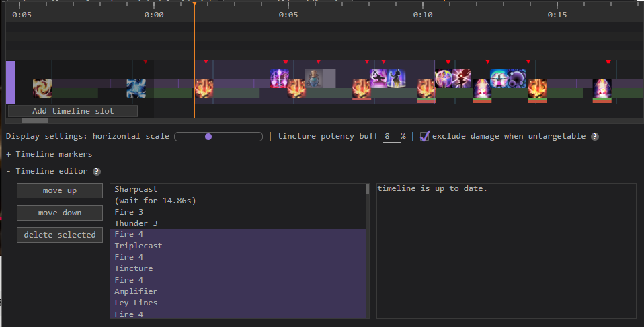Click help icon next to Timeline editor

click(x=97, y=172)
